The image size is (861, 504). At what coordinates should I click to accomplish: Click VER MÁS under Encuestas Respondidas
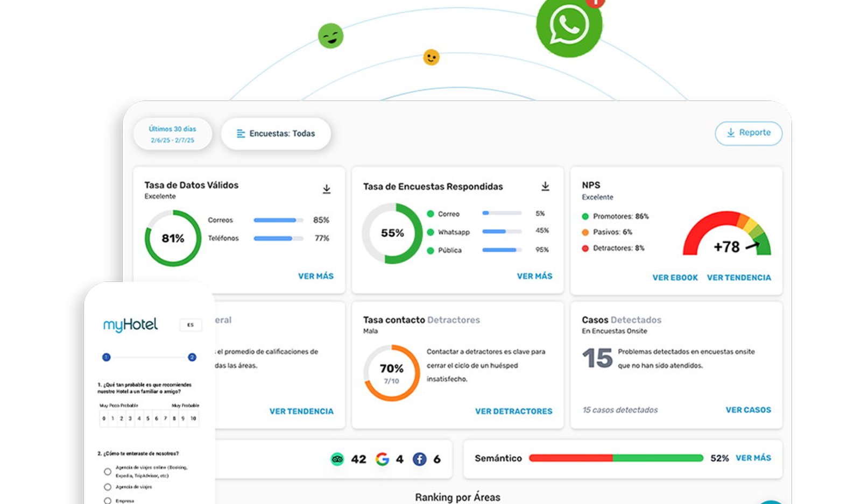pyautogui.click(x=534, y=276)
